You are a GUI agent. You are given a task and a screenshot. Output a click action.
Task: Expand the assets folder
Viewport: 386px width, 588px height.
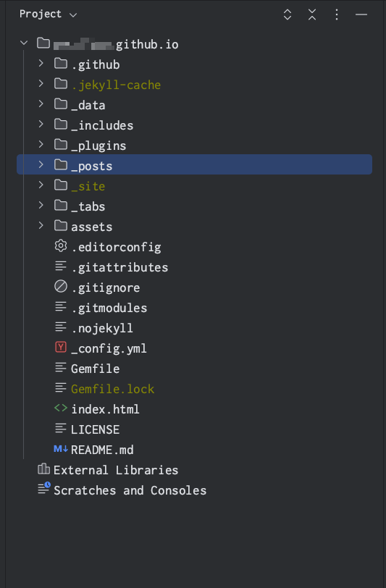coord(41,225)
